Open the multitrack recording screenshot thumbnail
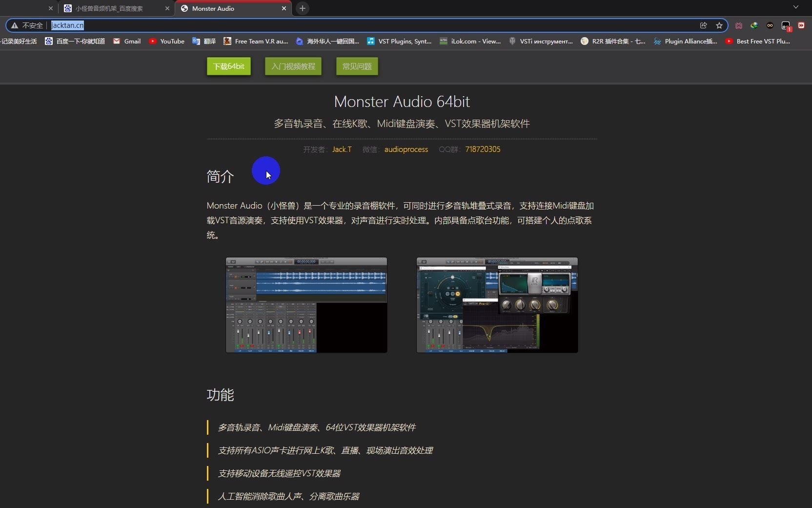This screenshot has height=508, width=812. tap(306, 305)
